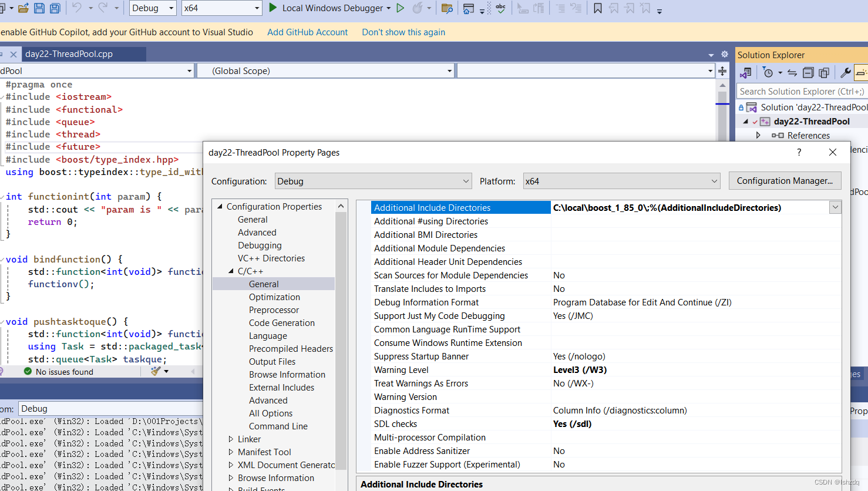Image resolution: width=868 pixels, height=491 pixels.
Task: Open Local Windows Debugger target dropdown arrow
Action: coord(389,8)
